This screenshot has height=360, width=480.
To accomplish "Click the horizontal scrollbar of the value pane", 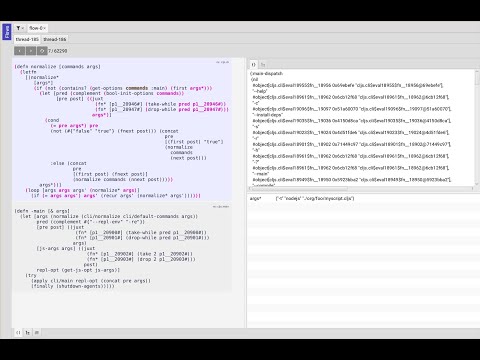I will point(362,188).
